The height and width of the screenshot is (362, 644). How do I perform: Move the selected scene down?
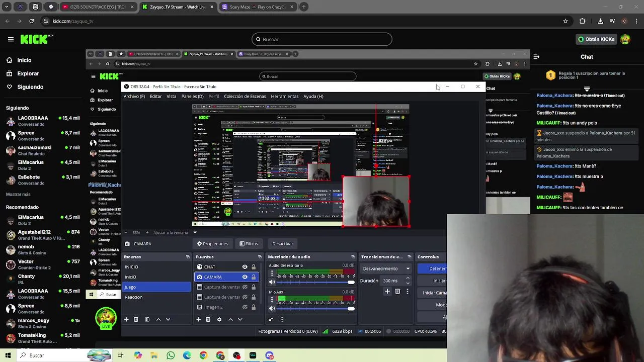tap(168, 319)
